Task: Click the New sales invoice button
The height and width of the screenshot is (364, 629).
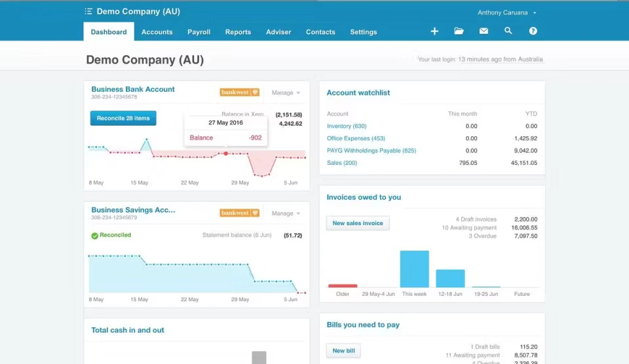Action: point(358,223)
